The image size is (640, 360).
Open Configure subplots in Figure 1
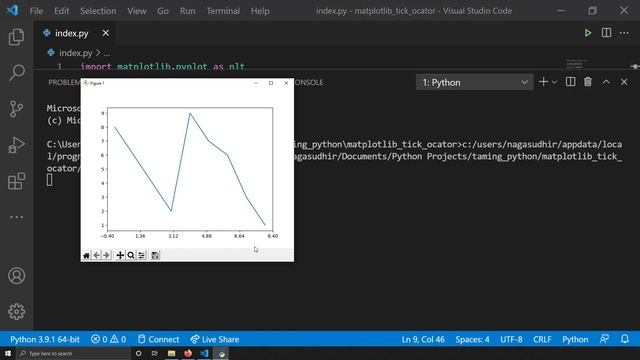click(x=141, y=256)
